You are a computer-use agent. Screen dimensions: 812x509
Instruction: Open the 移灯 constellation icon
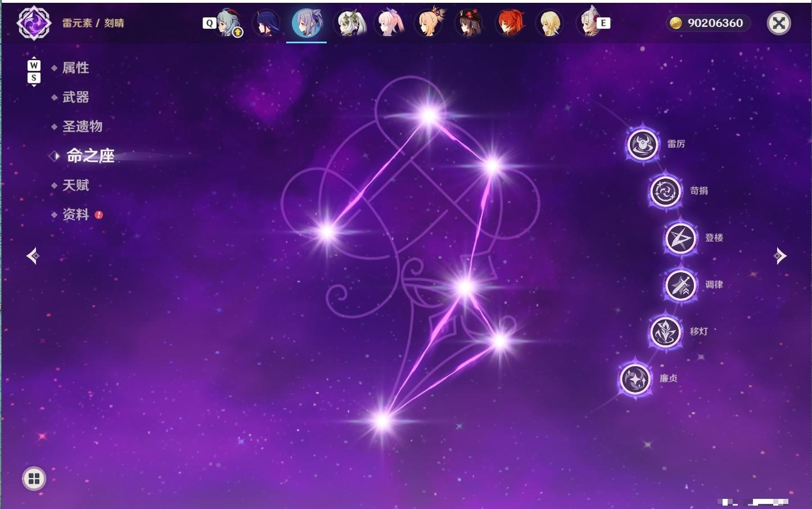(x=666, y=332)
